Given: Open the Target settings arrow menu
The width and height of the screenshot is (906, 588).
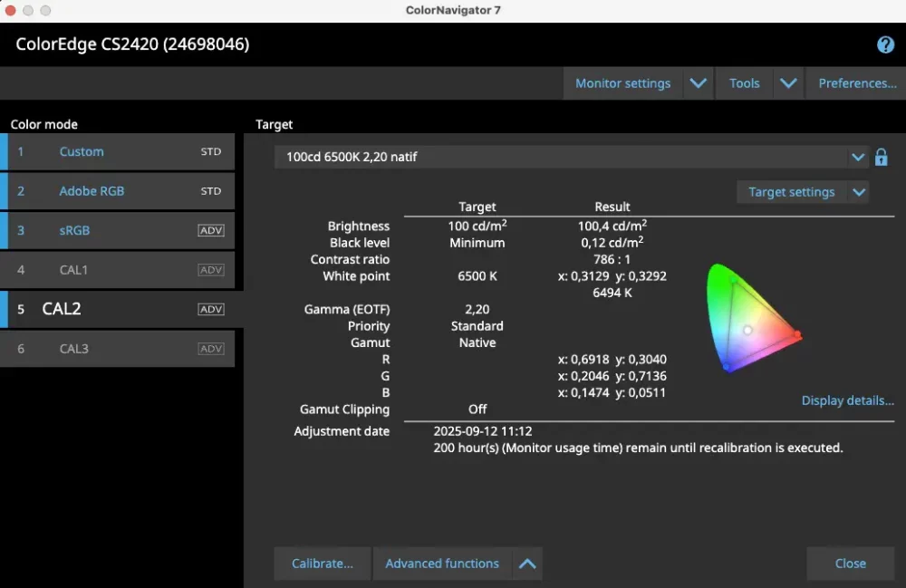Looking at the screenshot, I should pyautogui.click(x=859, y=192).
